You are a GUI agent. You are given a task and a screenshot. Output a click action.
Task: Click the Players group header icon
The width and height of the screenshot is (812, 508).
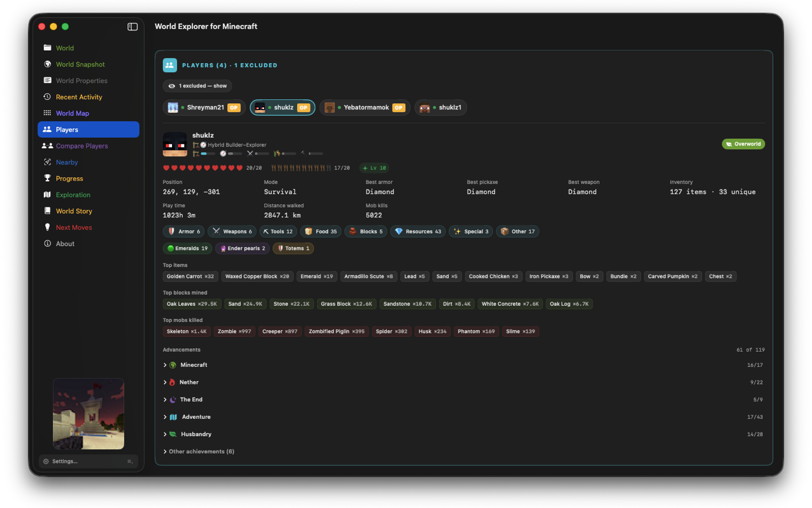pyautogui.click(x=170, y=65)
